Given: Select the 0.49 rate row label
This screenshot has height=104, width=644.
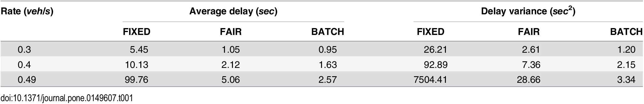Looking at the screenshot, I should pos(27,79).
